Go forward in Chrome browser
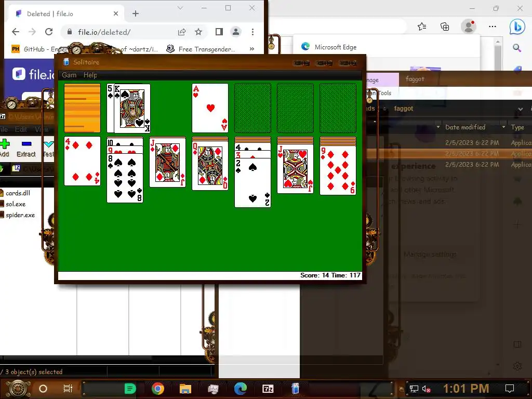This screenshot has height=399, width=532. pos(32,32)
